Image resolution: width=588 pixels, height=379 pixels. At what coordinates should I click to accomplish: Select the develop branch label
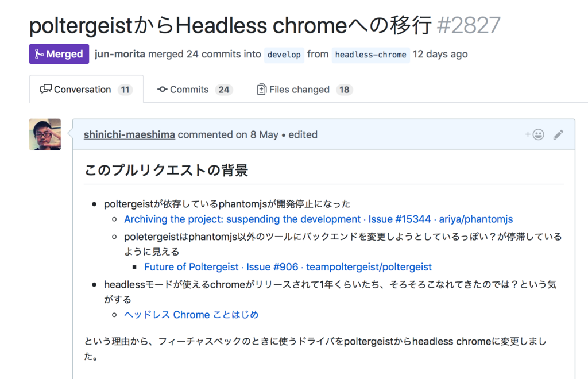point(284,55)
